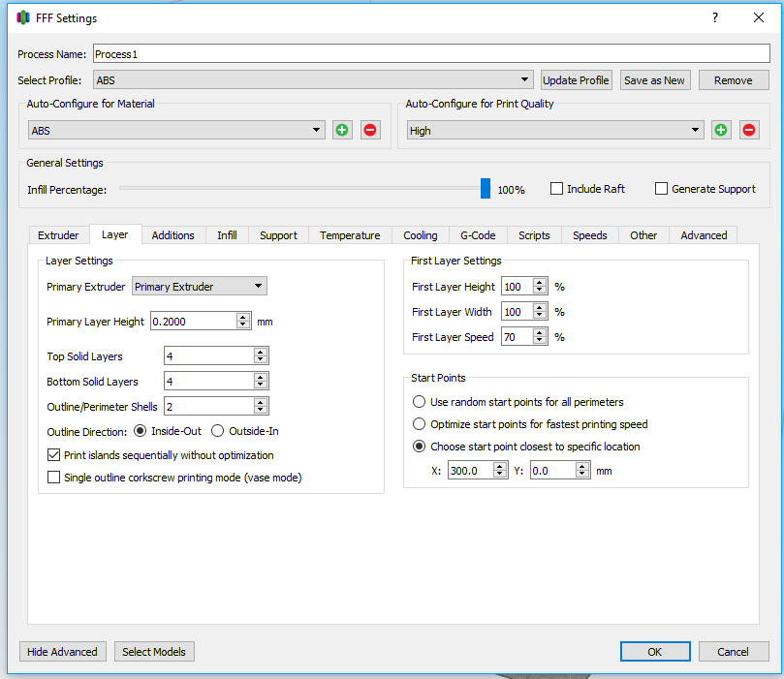The image size is (784, 679).
Task: Click the Outline/Perimeter Shells value field
Action: coord(209,406)
